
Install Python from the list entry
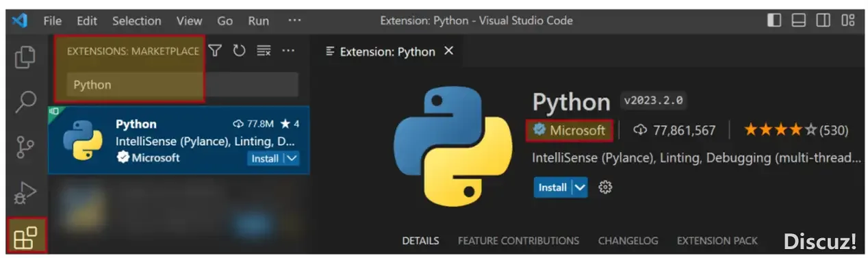(x=265, y=158)
